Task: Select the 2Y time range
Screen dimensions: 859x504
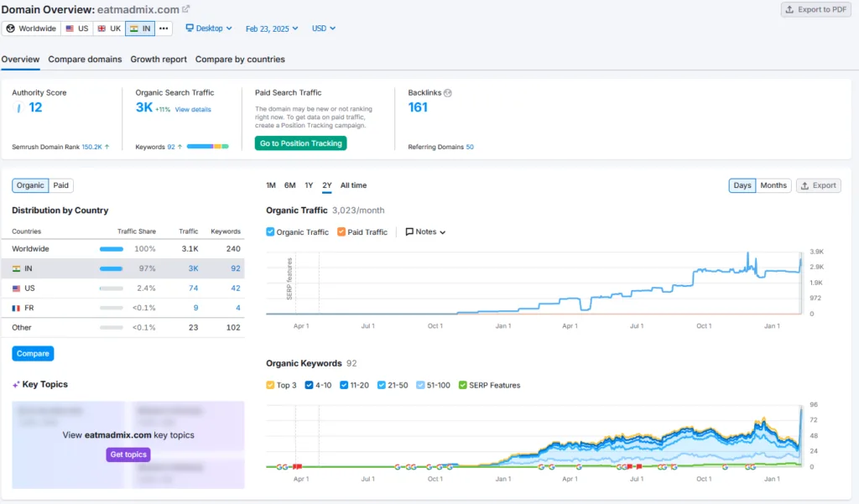Action: [x=327, y=185]
